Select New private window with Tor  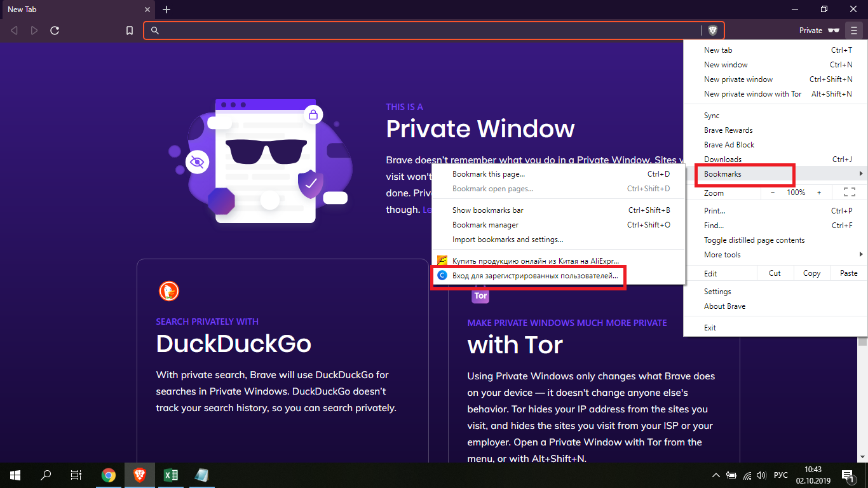[x=775, y=94]
